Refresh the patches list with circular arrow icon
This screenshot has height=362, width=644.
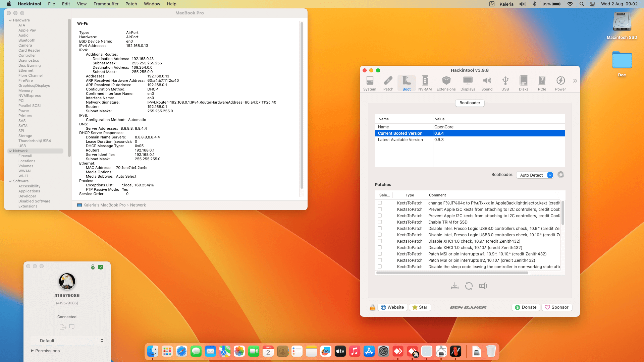[x=469, y=286]
